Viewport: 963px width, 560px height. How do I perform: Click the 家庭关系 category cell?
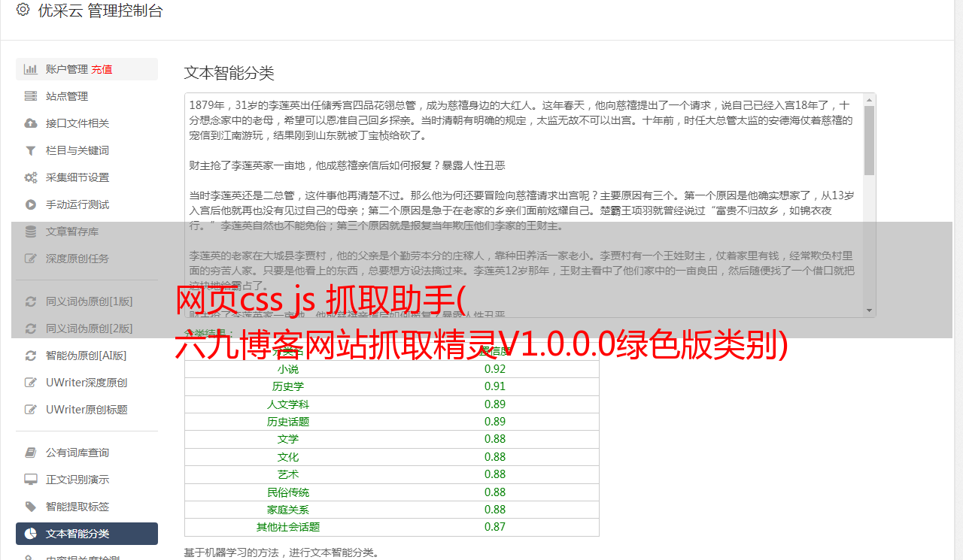288,510
